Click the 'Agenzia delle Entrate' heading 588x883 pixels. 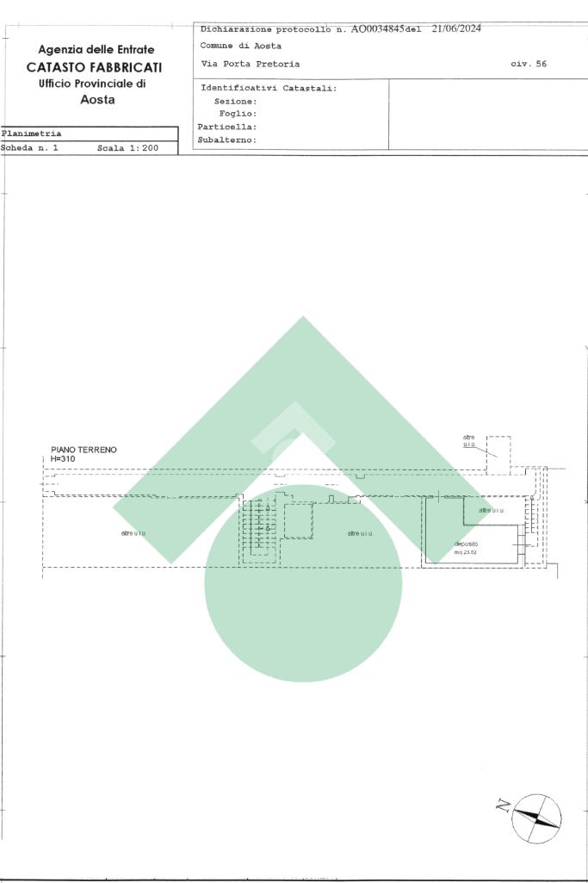(96, 50)
